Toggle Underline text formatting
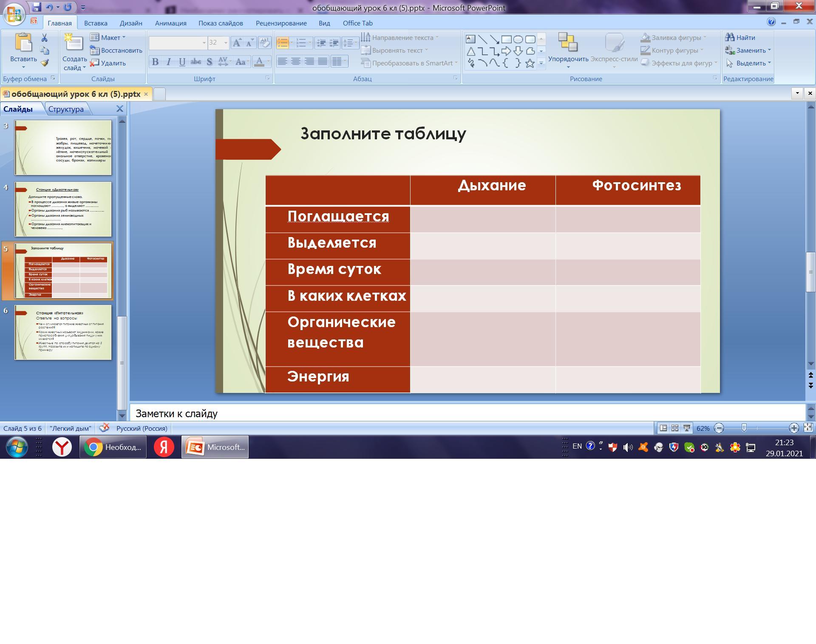 click(182, 62)
